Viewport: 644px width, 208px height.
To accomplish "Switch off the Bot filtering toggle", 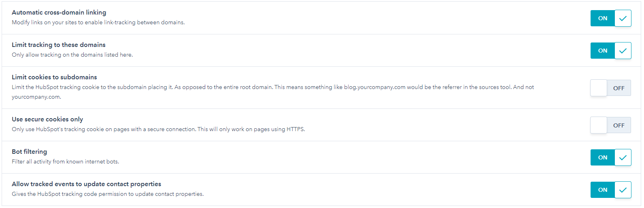I will [611, 157].
